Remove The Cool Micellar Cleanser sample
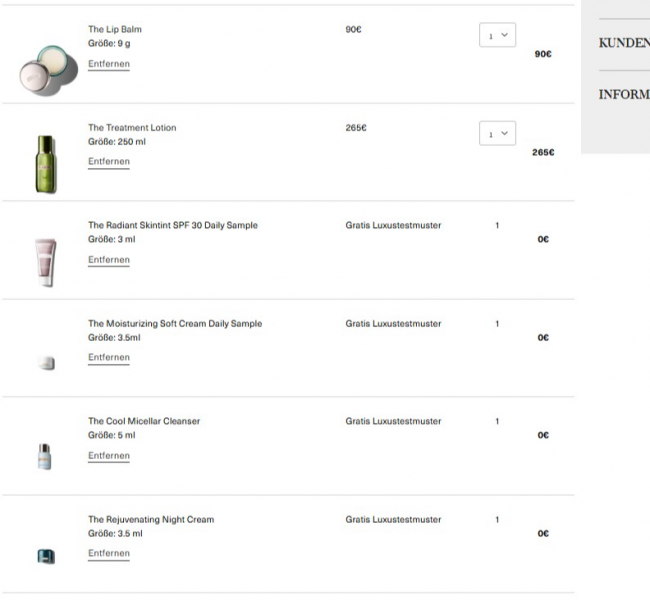 click(x=108, y=456)
